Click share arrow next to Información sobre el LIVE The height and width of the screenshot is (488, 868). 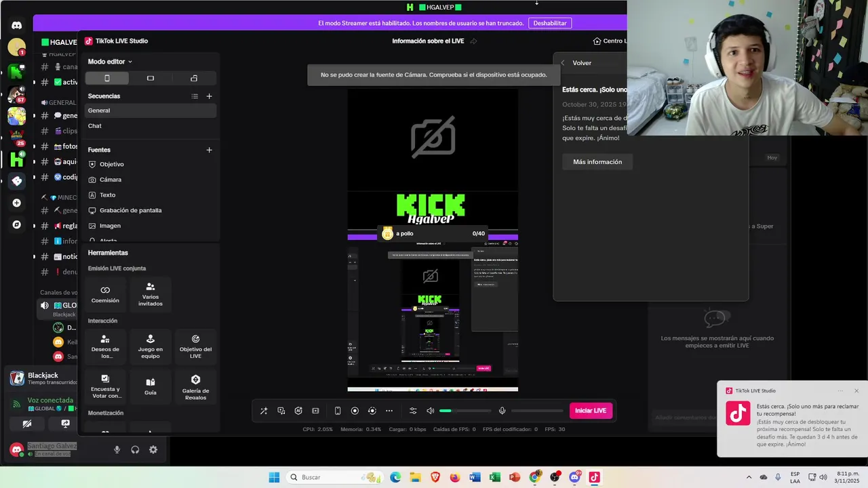(473, 41)
